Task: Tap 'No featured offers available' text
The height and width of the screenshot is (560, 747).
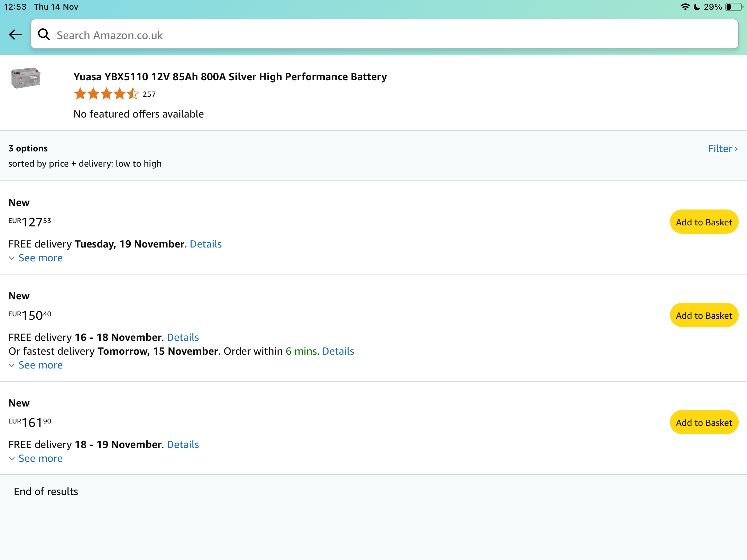Action: pos(139,114)
